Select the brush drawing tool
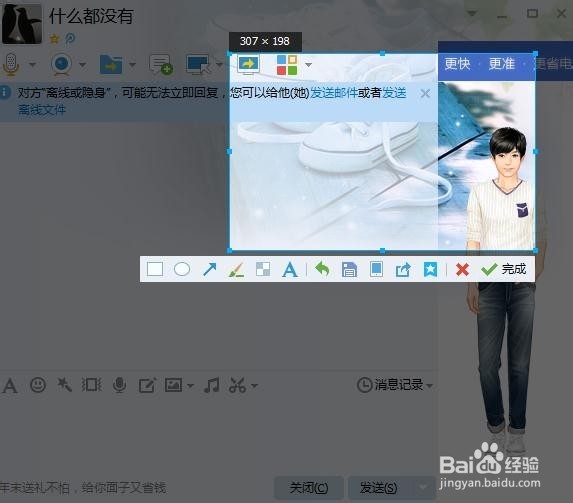Image resolution: width=573 pixels, height=503 pixels. tap(236, 270)
